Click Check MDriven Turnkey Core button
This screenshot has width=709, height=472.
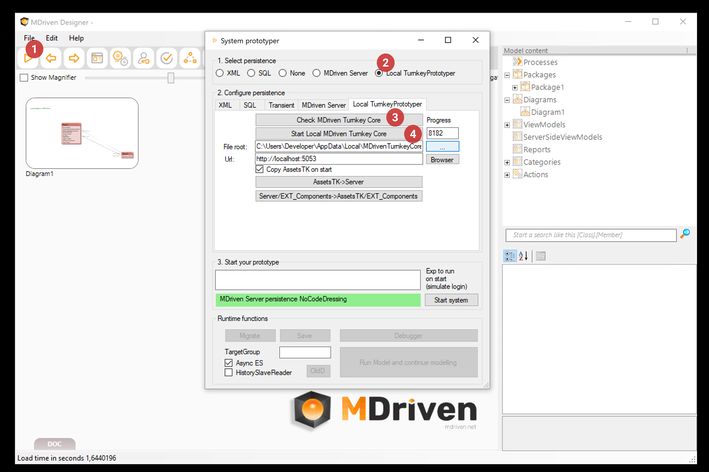[339, 120]
